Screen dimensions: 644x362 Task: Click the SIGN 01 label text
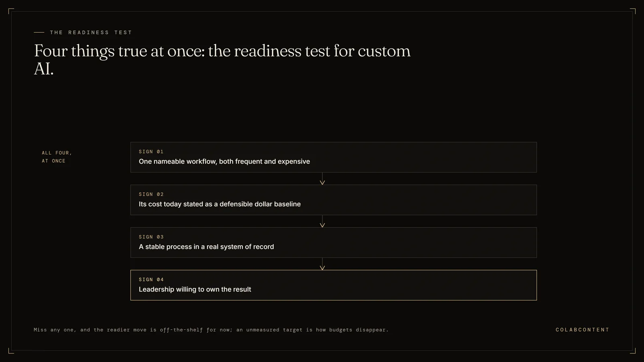click(151, 152)
